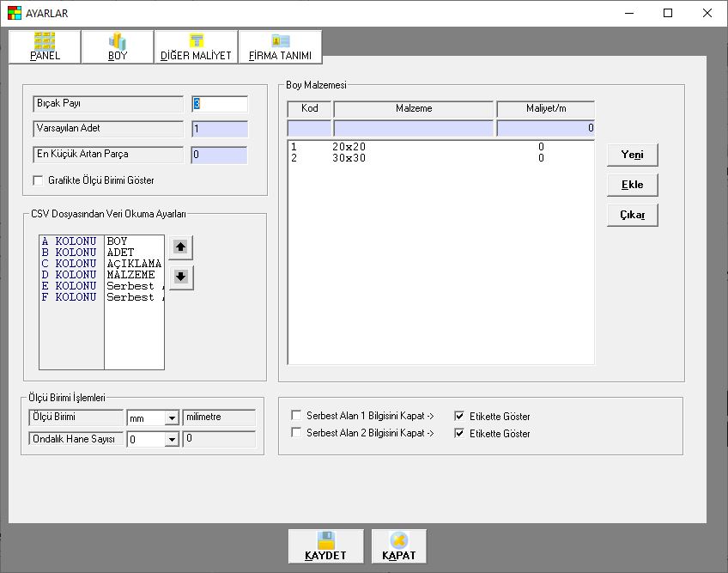Open the PANEL tab

(x=45, y=46)
